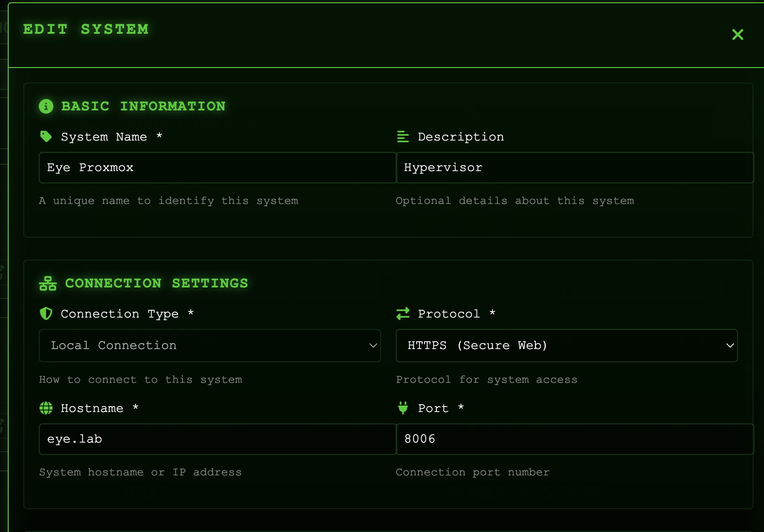The image size is (764, 532).
Task: Expand HTTPS (Secure Web) dropdown chevron
Action: pos(730,345)
